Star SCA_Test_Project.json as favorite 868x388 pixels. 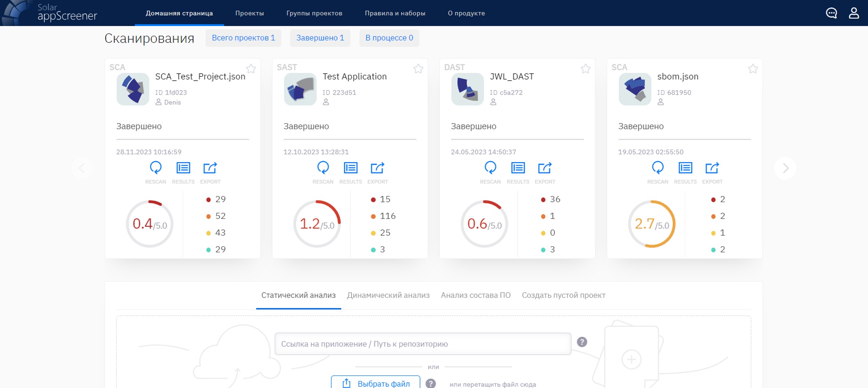tap(251, 68)
